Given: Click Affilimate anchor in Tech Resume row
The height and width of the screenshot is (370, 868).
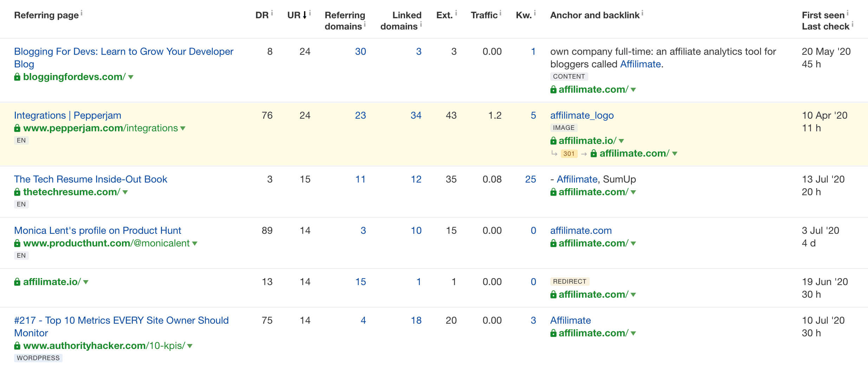Looking at the screenshot, I should click(x=577, y=179).
